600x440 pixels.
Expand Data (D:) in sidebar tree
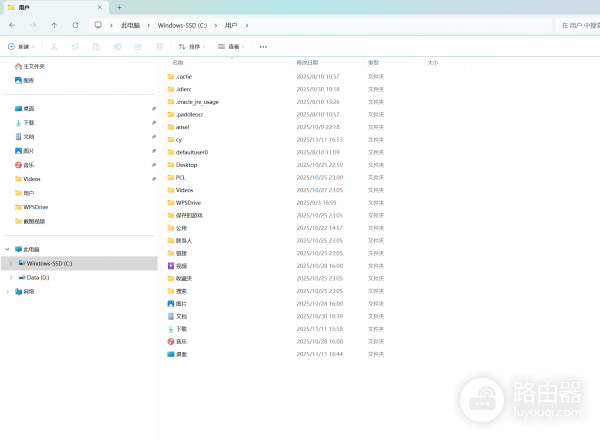(x=11, y=277)
